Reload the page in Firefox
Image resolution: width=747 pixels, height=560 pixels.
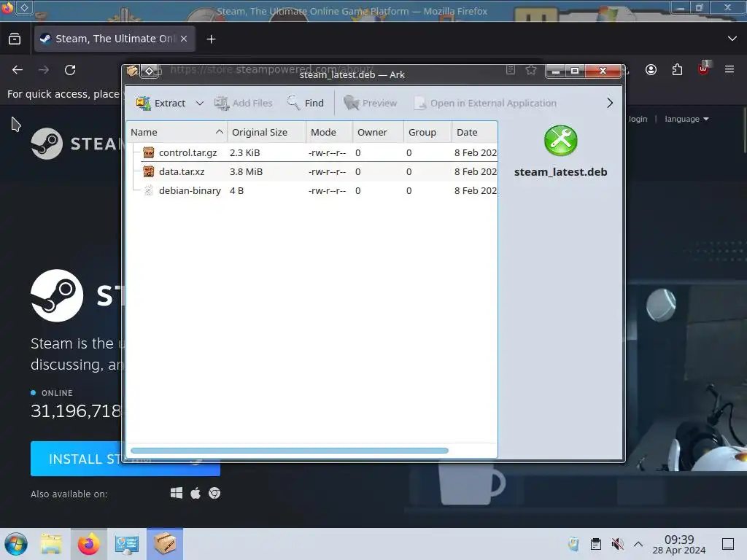pyautogui.click(x=70, y=70)
